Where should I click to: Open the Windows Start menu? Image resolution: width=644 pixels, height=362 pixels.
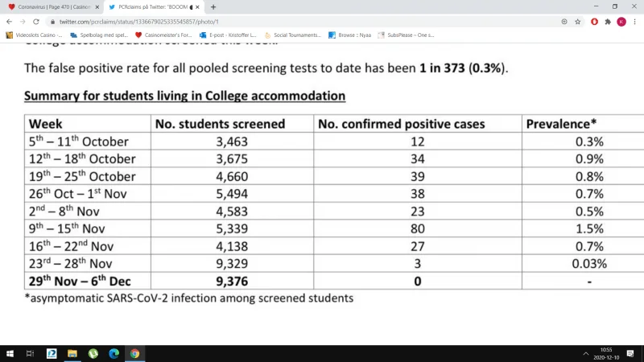10,353
